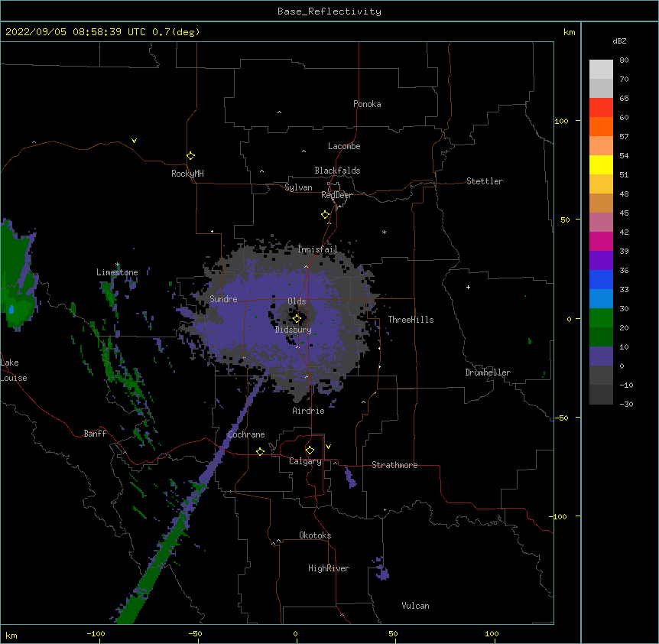Click the Cochrane town label
This screenshot has height=644, width=659.
[247, 434]
